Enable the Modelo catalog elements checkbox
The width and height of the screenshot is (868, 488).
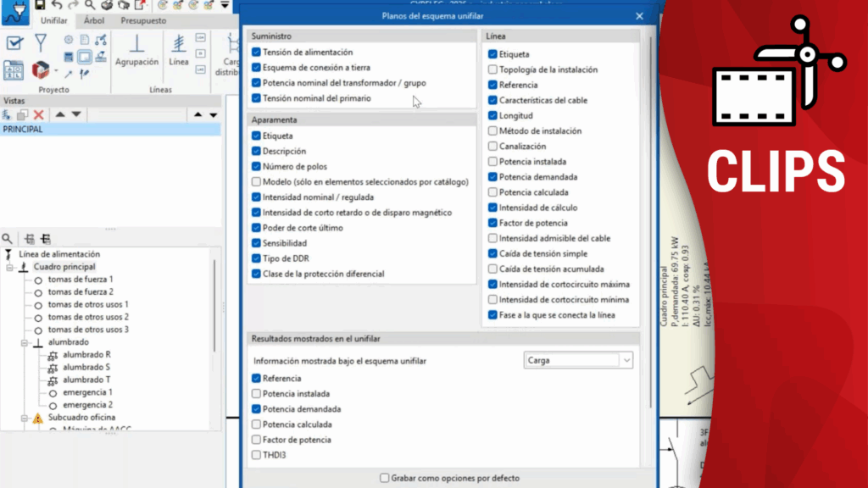point(256,182)
